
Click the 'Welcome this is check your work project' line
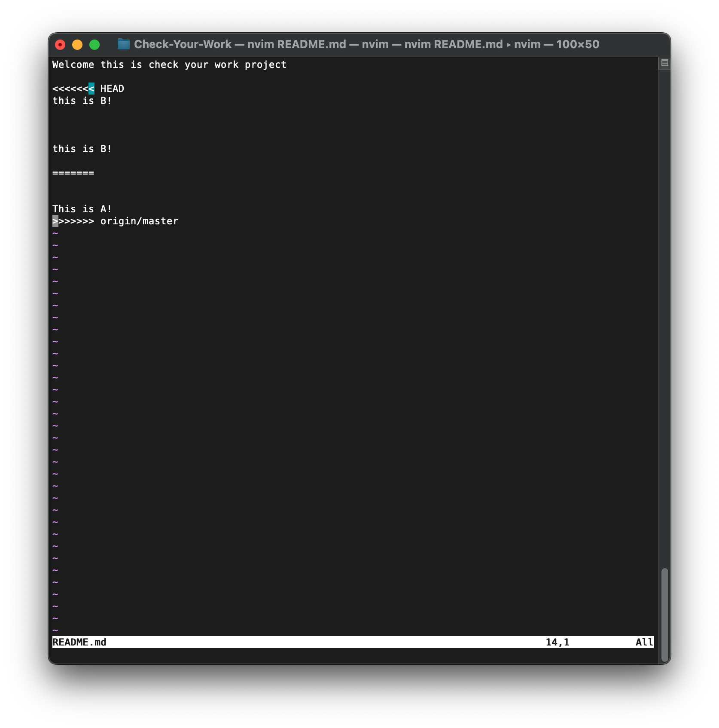click(169, 65)
